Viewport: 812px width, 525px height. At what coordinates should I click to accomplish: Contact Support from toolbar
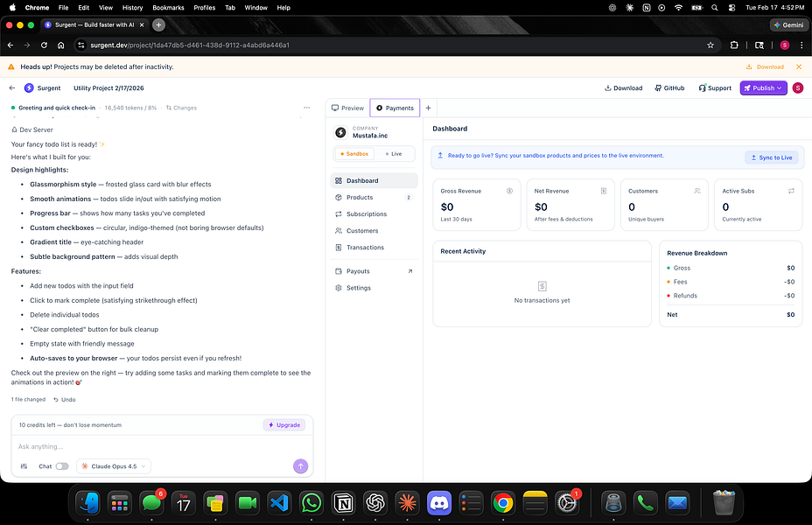[715, 88]
